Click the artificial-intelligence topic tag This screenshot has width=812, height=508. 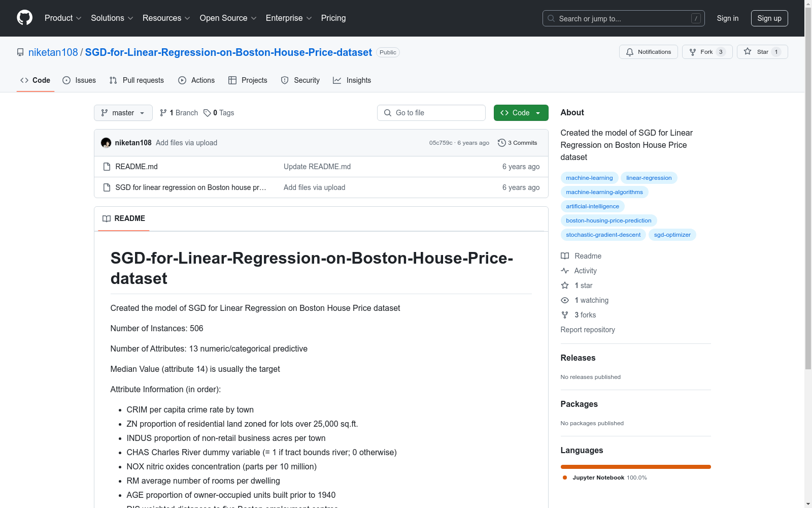point(592,206)
